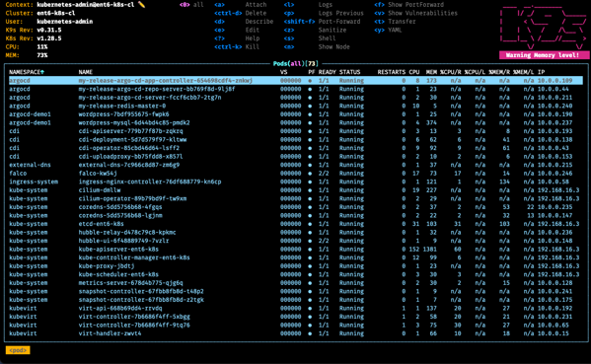This screenshot has width=591, height=364.
Task: Click the PF dot in the my-release-redis-master-0 row
Action: (310, 106)
